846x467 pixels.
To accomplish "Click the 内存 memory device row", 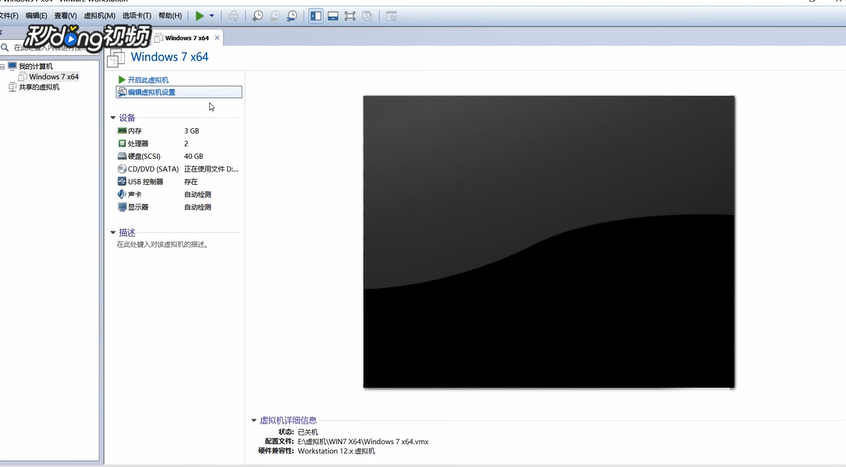I will click(178, 131).
